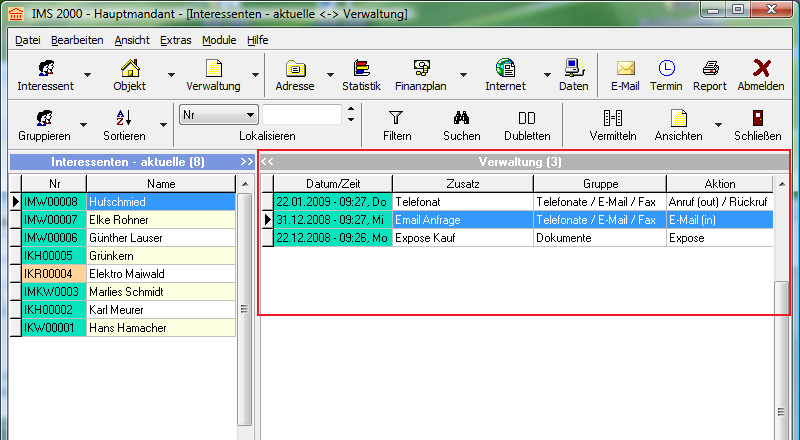Screen dimensions: 800x440
Task: Click the Finanzplan icon
Action: point(421,69)
